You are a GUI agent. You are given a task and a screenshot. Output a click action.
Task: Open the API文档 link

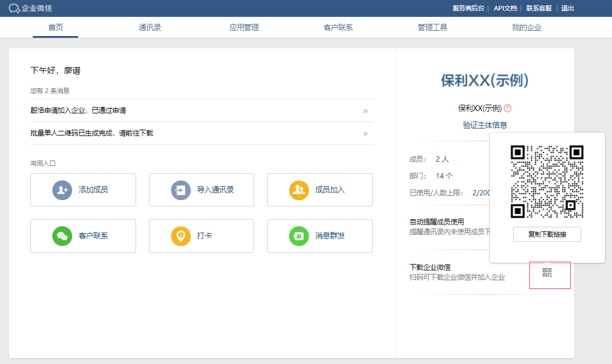click(505, 8)
